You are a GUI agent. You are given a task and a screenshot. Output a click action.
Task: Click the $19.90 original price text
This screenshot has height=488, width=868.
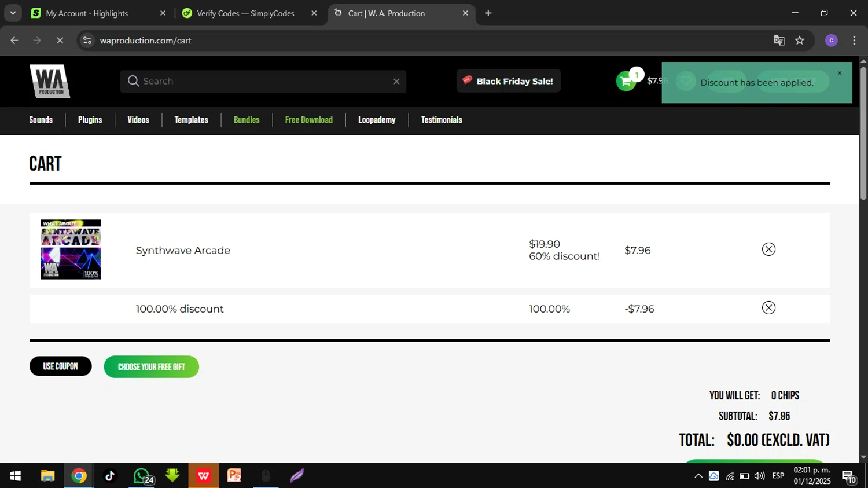coord(545,244)
